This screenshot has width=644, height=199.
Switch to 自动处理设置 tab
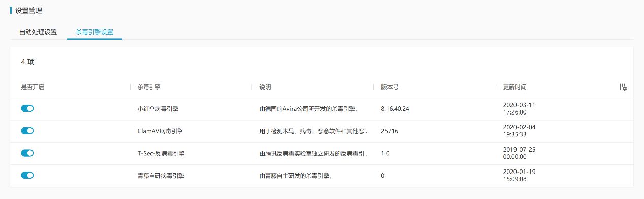pyautogui.click(x=38, y=32)
